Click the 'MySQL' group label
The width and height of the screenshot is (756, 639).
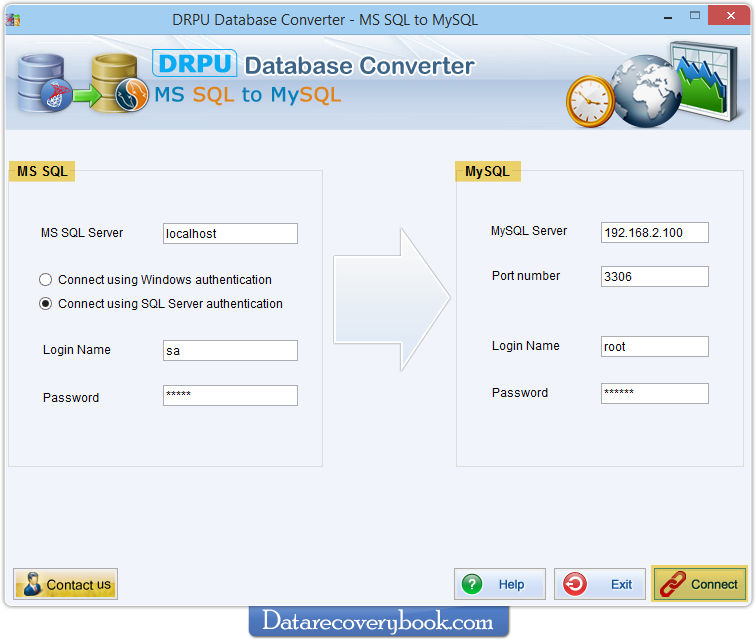click(x=487, y=171)
